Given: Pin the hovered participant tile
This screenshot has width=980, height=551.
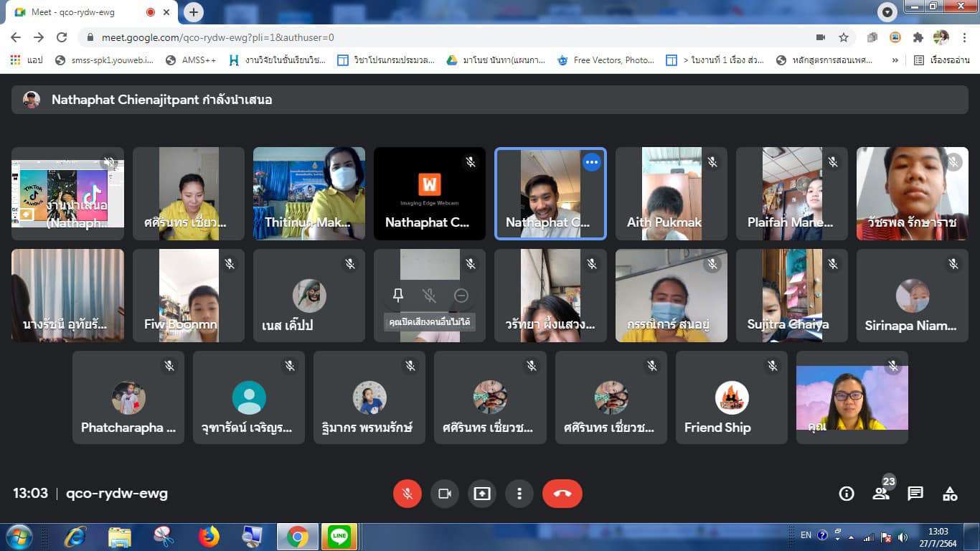Looking at the screenshot, I should coord(398,296).
